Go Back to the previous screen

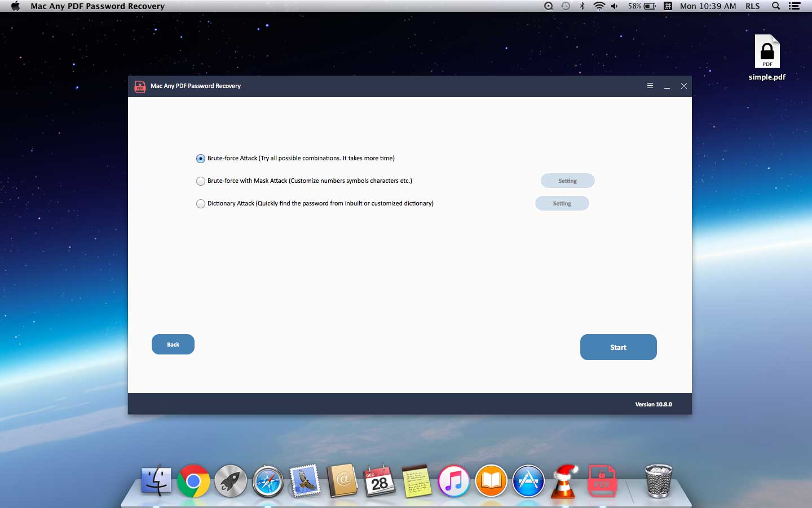point(173,344)
